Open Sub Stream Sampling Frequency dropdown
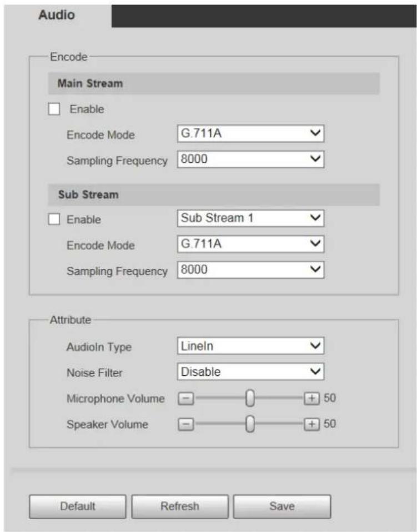Viewport: 417px width, 532px height. [x=250, y=270]
